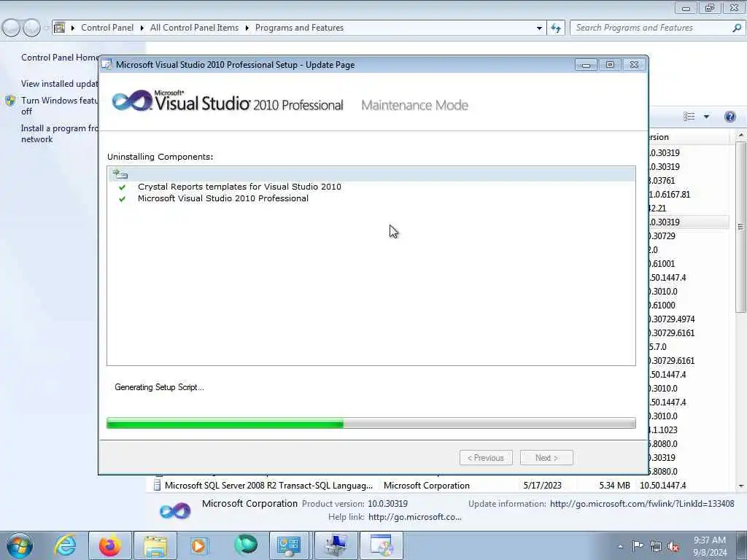Click version cell .30729.4974
Image resolution: width=747 pixels, height=560 pixels.
click(672, 319)
